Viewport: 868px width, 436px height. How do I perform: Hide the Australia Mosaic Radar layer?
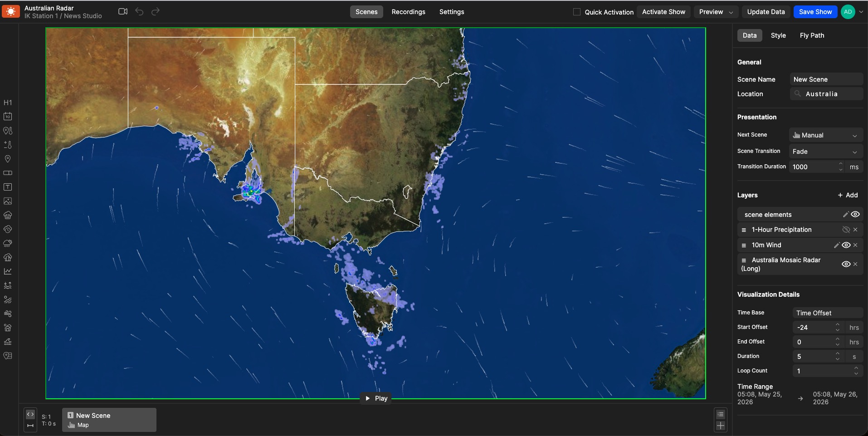(846, 264)
